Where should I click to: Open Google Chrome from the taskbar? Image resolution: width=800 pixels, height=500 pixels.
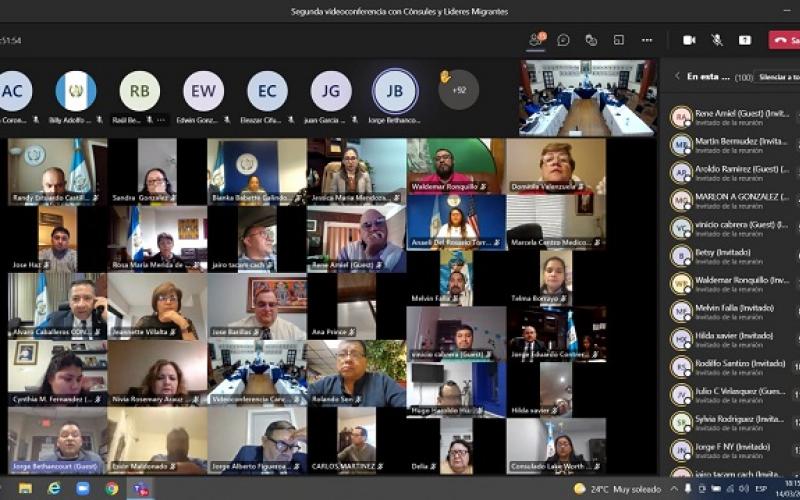point(111,488)
